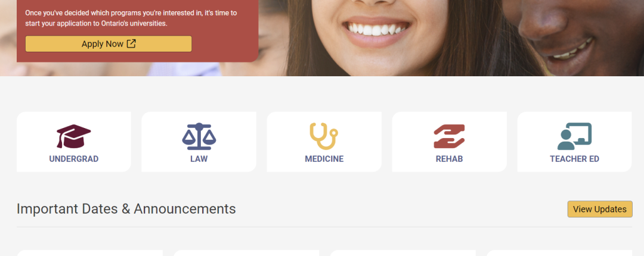The width and height of the screenshot is (644, 256).
Task: Open the first announcement card at bottom
Action: point(89,253)
